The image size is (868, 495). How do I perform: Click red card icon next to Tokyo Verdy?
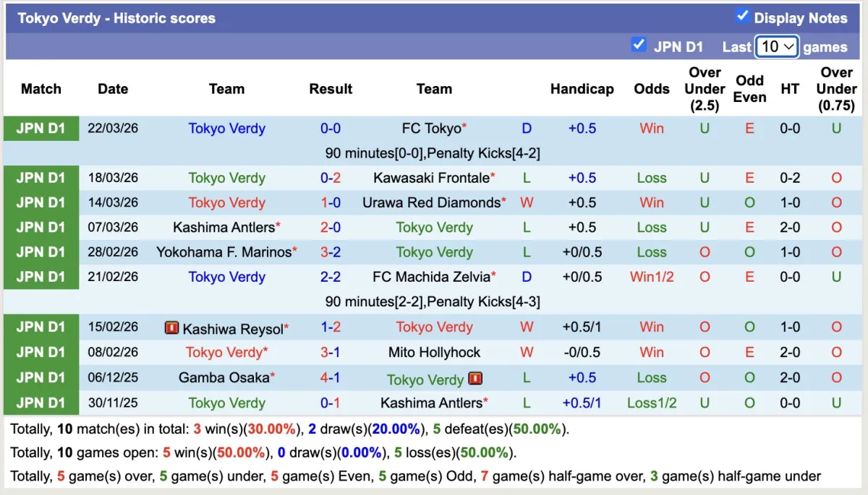pos(475,378)
